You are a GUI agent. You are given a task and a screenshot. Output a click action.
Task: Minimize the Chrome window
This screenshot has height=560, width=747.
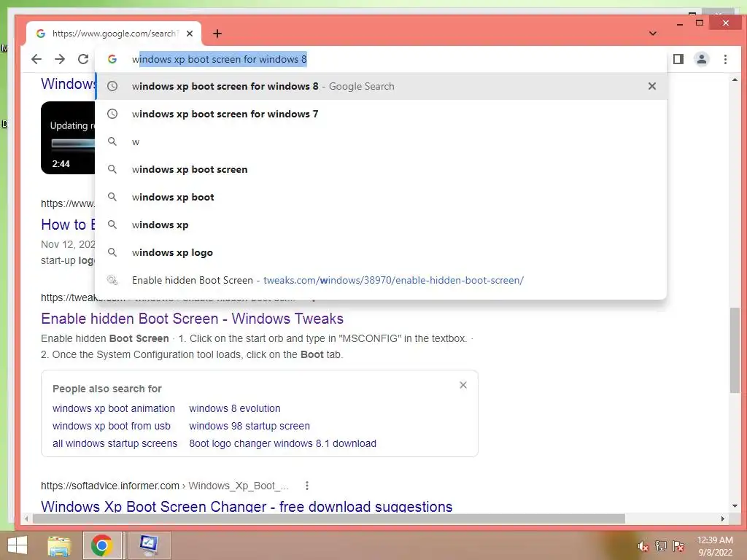pos(680,23)
